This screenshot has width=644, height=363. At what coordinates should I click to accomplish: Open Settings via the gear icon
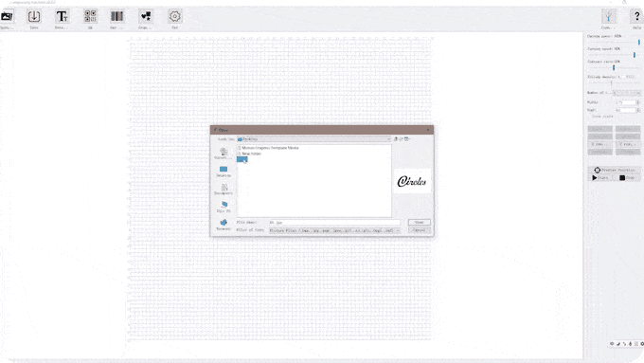pos(174,16)
